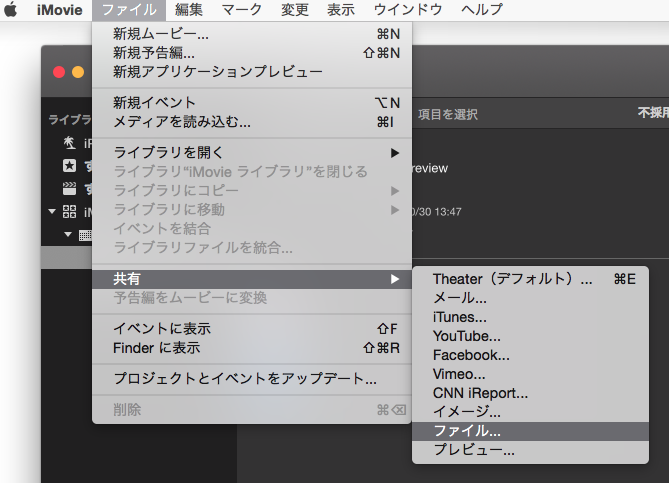Create a 新規イベント
The image size is (669, 483).
[252, 103]
